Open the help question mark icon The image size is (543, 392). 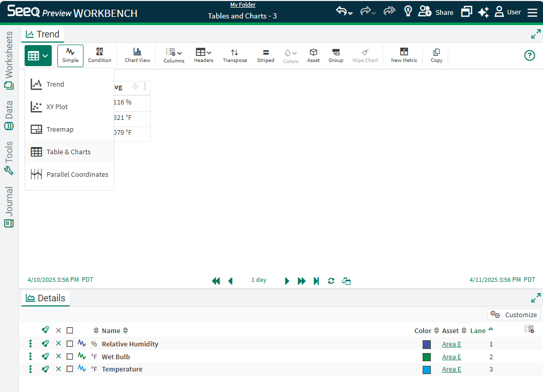pyautogui.click(x=530, y=55)
